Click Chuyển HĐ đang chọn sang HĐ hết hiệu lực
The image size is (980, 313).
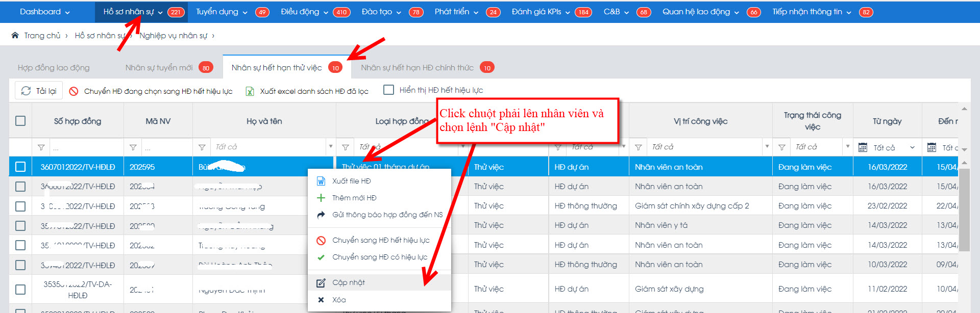158,91
